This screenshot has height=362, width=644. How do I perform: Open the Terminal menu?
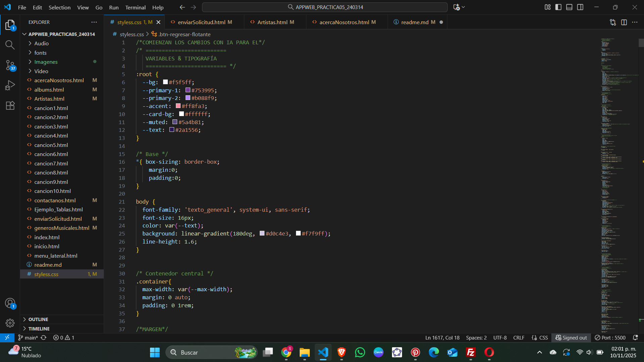coord(135,7)
